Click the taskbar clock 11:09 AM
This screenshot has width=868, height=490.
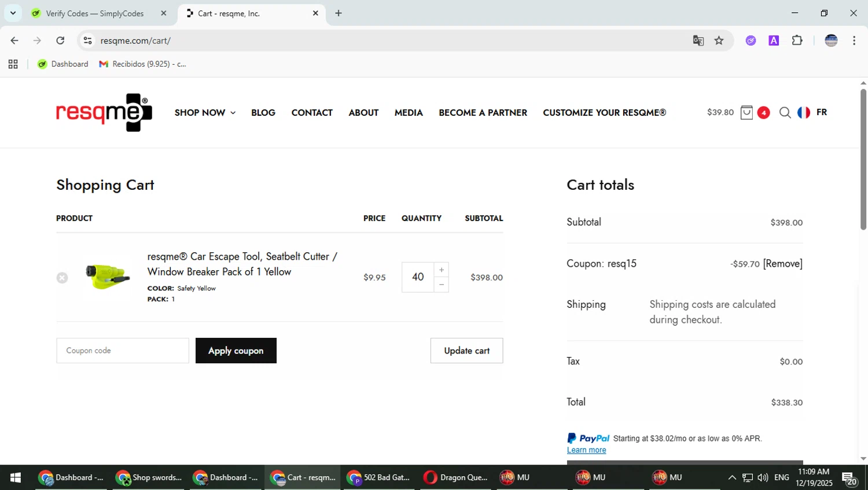(814, 477)
